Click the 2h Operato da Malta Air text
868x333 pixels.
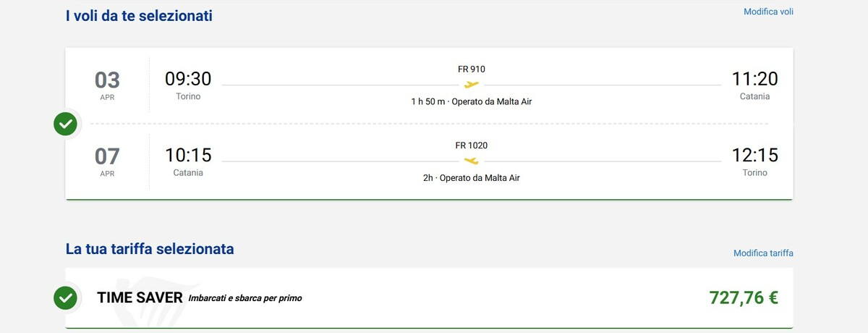coord(472,178)
